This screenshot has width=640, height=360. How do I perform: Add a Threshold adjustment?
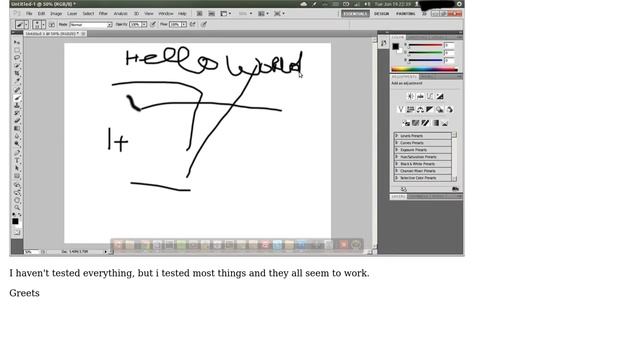tap(425, 123)
